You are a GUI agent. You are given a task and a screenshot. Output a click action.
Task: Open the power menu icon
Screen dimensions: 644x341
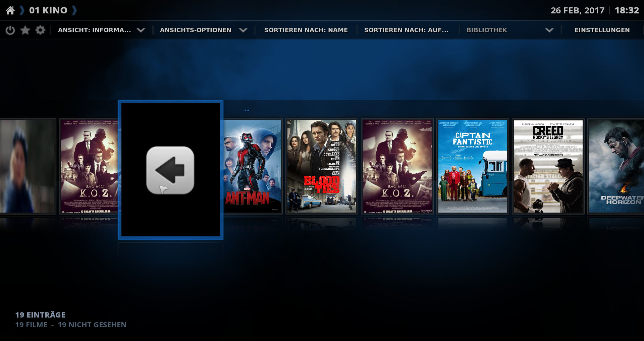tap(10, 30)
